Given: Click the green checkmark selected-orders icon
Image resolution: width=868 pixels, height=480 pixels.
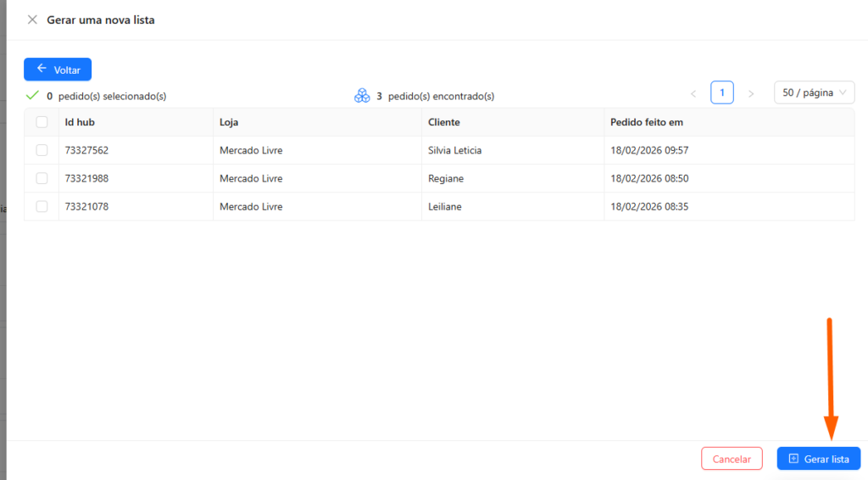Looking at the screenshot, I should pyautogui.click(x=32, y=96).
